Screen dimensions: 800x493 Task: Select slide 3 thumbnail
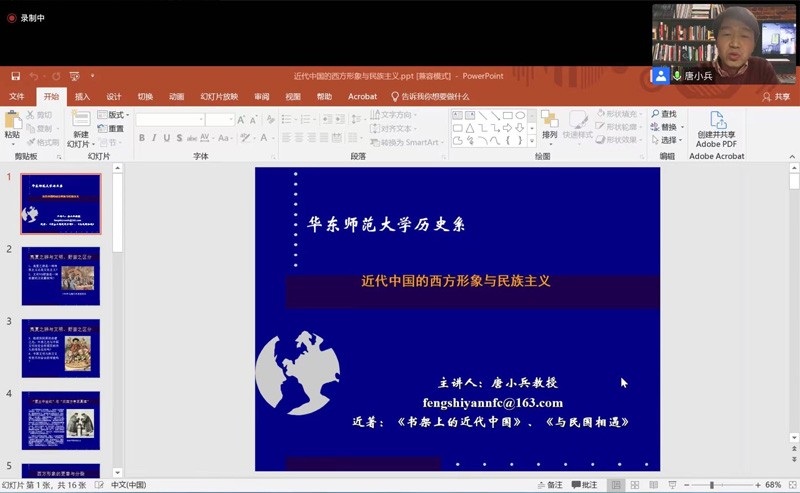pos(61,349)
